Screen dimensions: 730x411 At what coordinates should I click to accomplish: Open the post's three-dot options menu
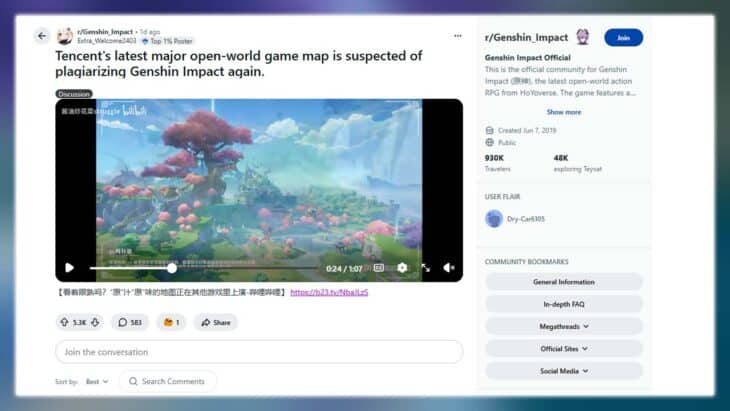(x=458, y=36)
